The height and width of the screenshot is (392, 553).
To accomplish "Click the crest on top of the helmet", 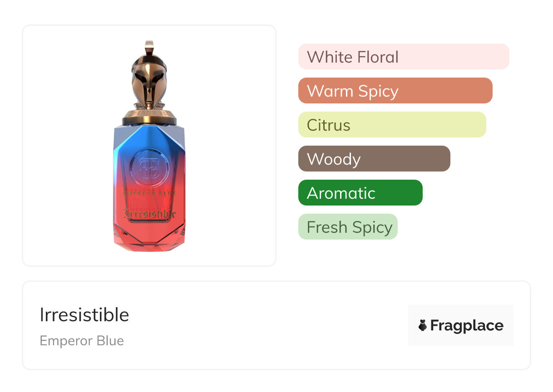I will click(x=149, y=47).
